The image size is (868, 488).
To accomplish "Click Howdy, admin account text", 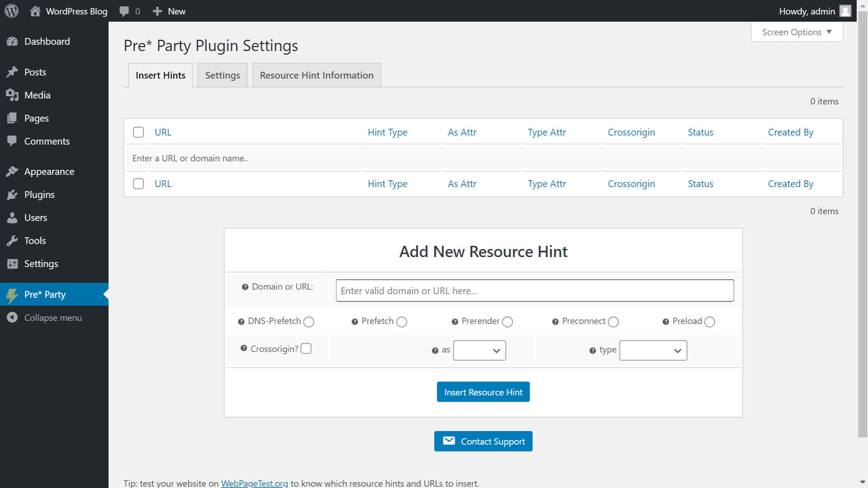I will (x=807, y=11).
